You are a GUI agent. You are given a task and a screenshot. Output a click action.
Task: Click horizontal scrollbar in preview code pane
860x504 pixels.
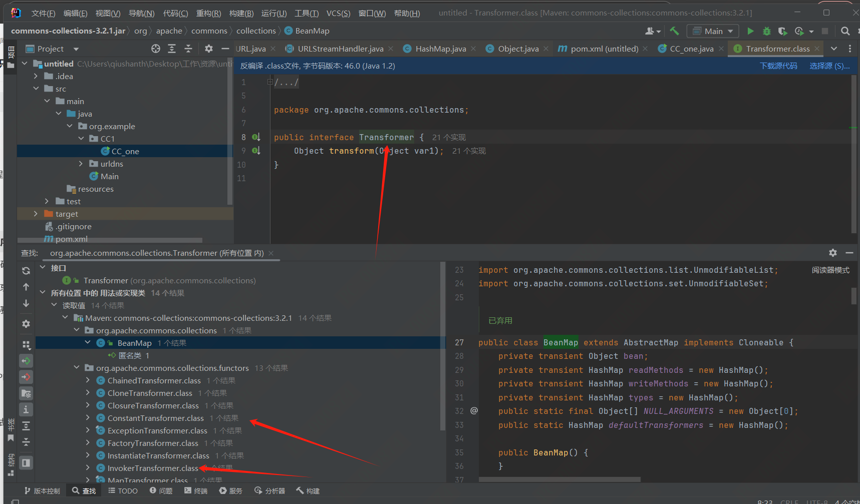click(x=559, y=479)
